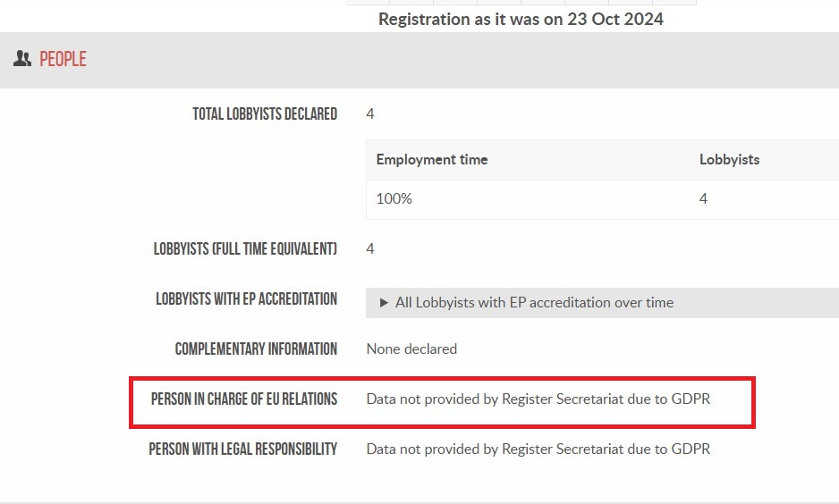839x504 pixels.
Task: Click the GDPR notice for EU relations person
Action: (538, 399)
